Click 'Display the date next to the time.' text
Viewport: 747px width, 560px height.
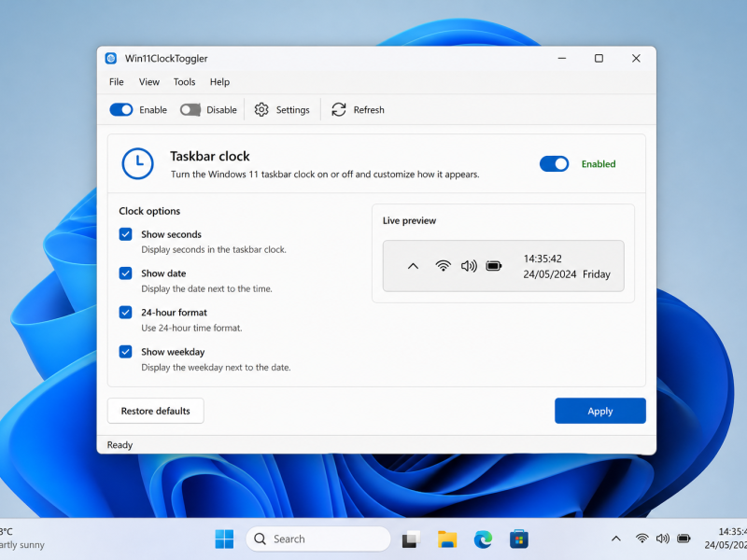pyautogui.click(x=206, y=288)
